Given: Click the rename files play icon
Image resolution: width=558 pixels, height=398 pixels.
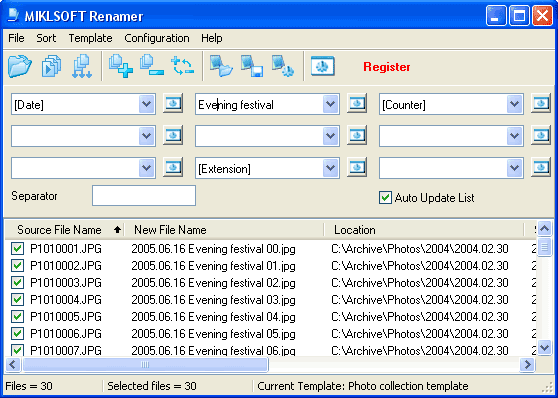Looking at the screenshot, I should [52, 66].
